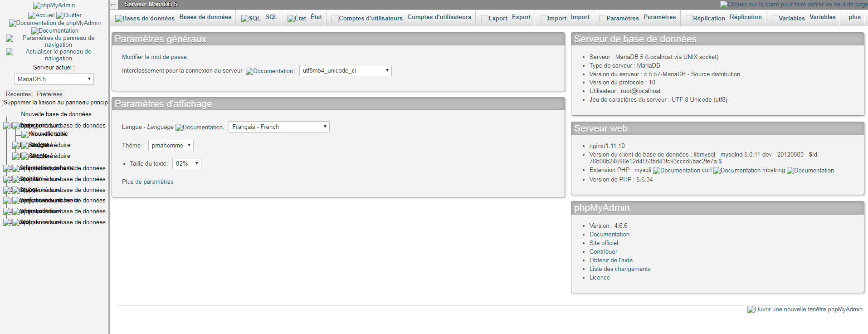868x334 pixels.
Task: Open Plus de paramètres link
Action: click(148, 182)
